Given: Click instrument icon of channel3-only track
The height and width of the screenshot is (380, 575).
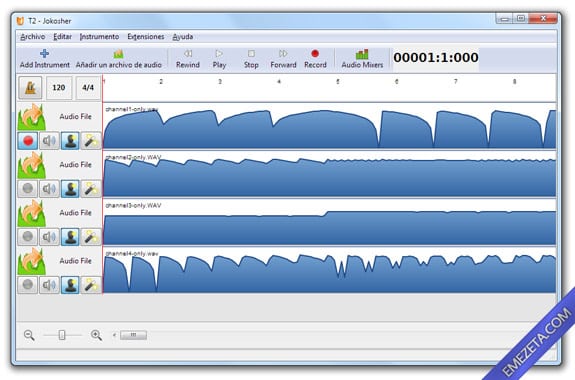Looking at the screenshot, I should (32, 213).
